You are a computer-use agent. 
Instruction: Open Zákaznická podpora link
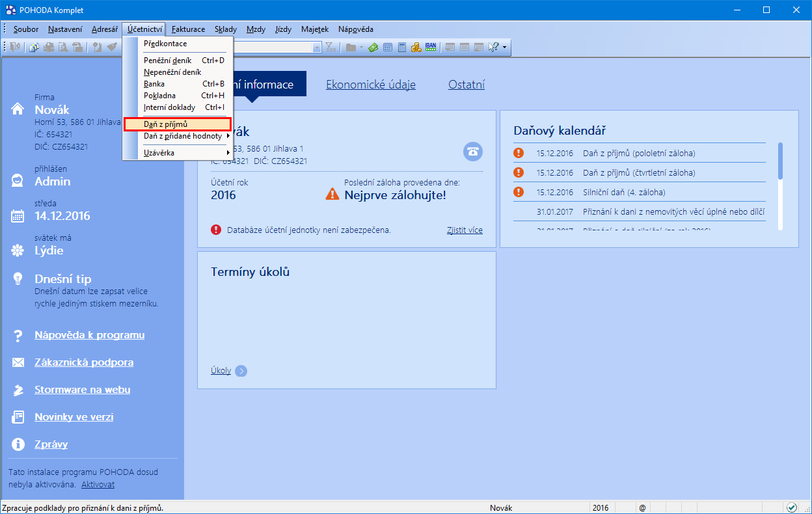pyautogui.click(x=84, y=362)
